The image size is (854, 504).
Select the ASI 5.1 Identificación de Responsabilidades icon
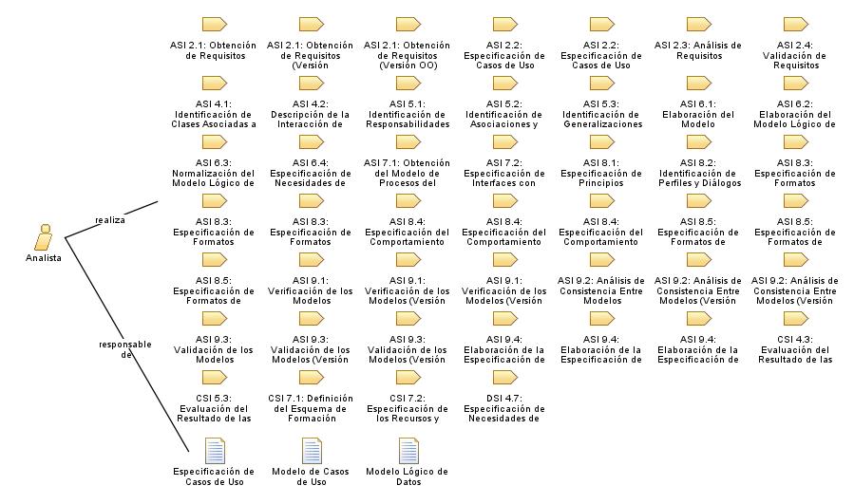(x=408, y=84)
